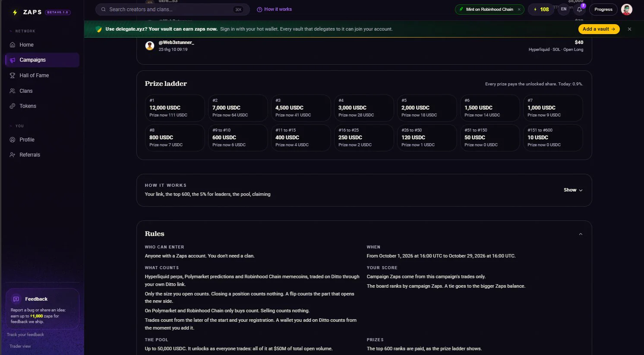Viewport: 644px width, 355px height.
Task: Click the Home house icon in sidebar
Action: [x=13, y=45]
